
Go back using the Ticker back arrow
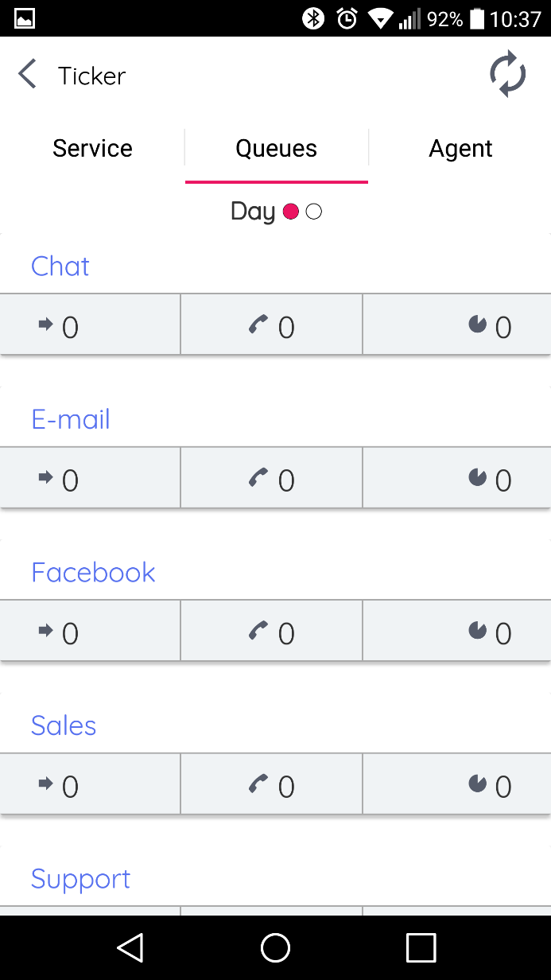pyautogui.click(x=28, y=75)
